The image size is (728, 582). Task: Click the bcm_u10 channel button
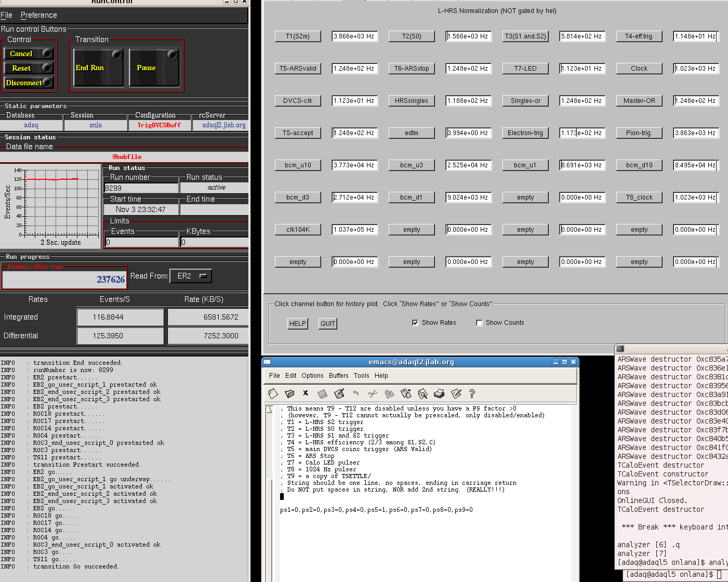click(x=298, y=165)
